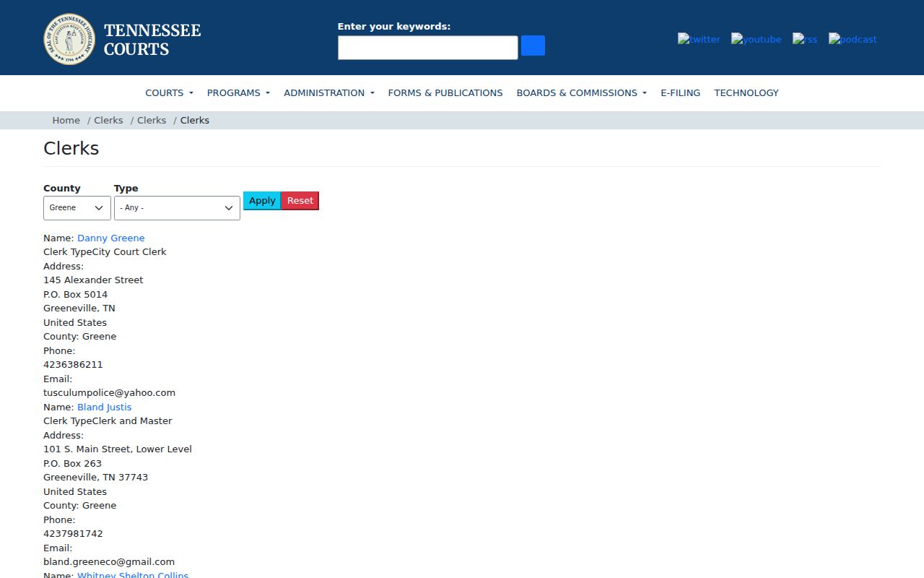
Task: Open Forms & Publications page
Action: 445,92
